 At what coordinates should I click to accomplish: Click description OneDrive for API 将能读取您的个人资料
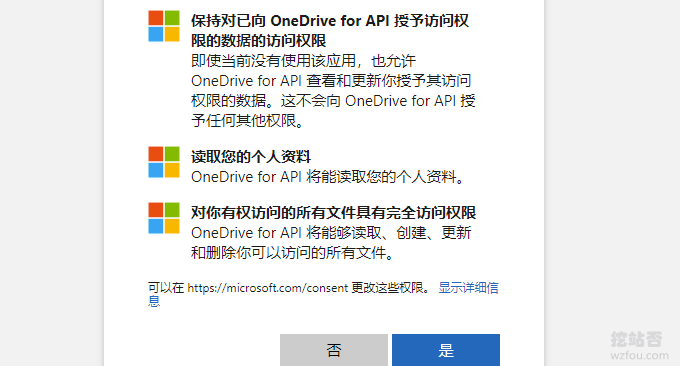tap(328, 177)
